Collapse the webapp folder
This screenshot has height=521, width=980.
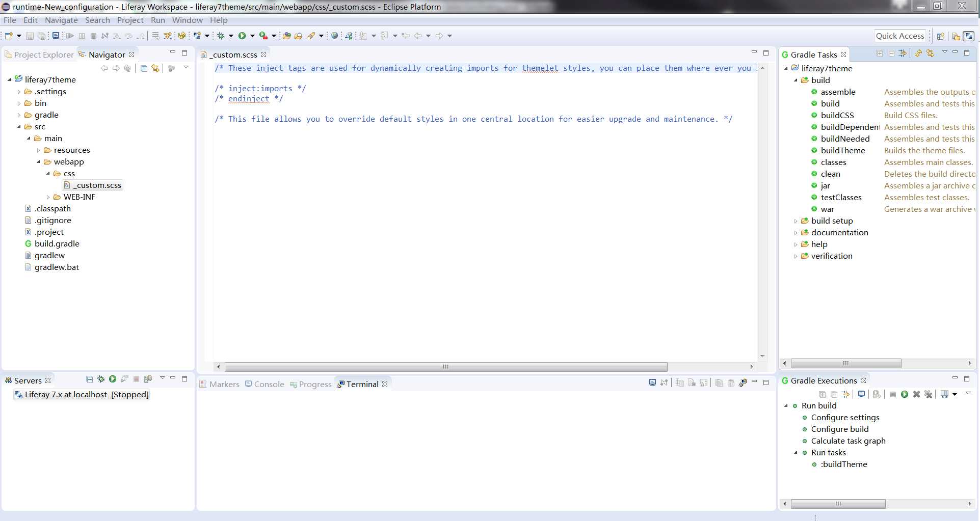[x=38, y=162]
